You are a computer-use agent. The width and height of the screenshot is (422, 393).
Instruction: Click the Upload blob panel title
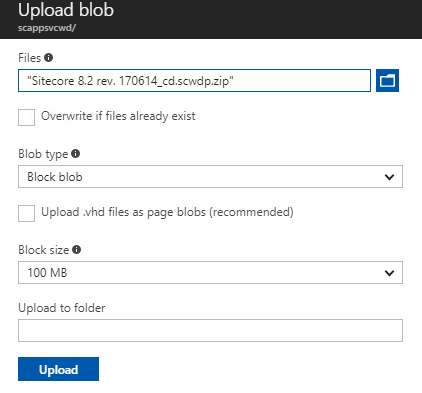coord(66,10)
